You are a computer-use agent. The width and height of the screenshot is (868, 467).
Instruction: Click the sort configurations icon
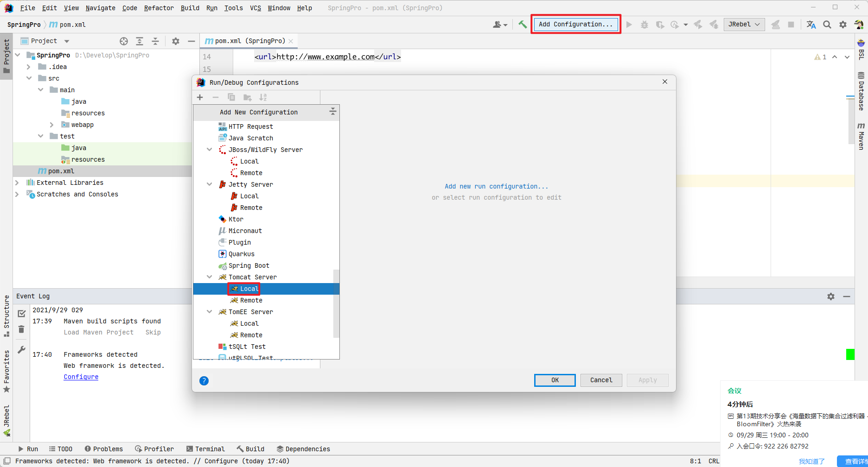(263, 97)
